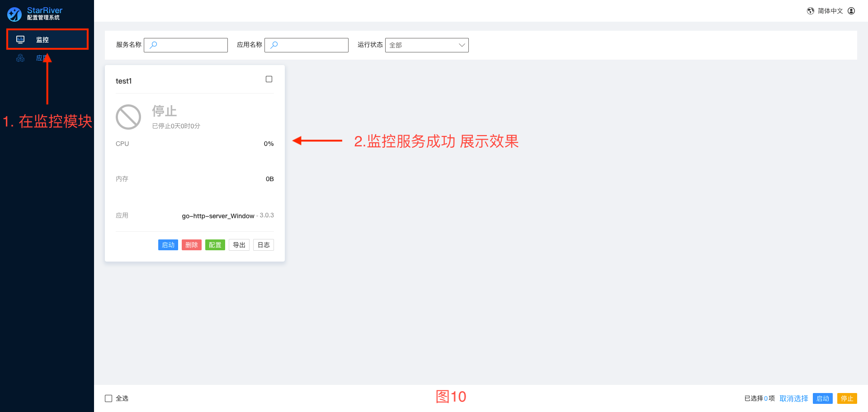The image size is (868, 412).
Task: Click the search icon in 应用名称 field
Action: pyautogui.click(x=274, y=45)
